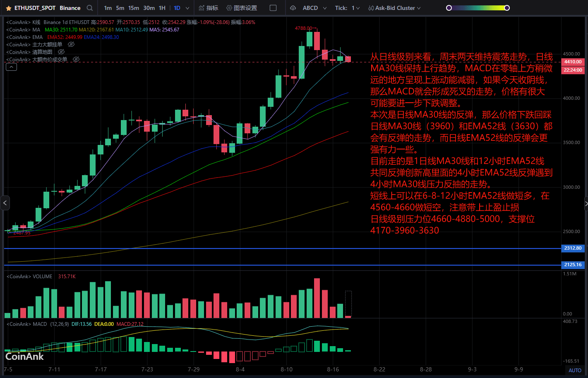Toggle visibility of 清算地图 indicator
The image size is (588, 378).
tap(61, 52)
